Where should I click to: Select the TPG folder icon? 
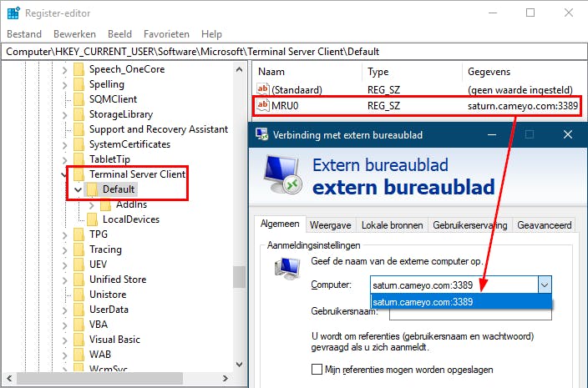(x=79, y=234)
